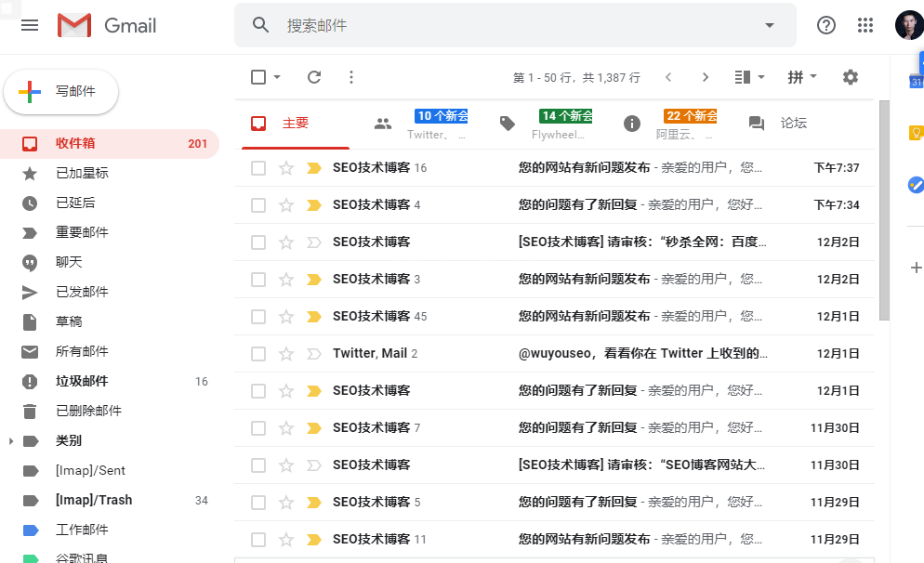This screenshot has width=924, height=563.
Task: Open the 垃圾邮件 folder
Action: (82, 381)
